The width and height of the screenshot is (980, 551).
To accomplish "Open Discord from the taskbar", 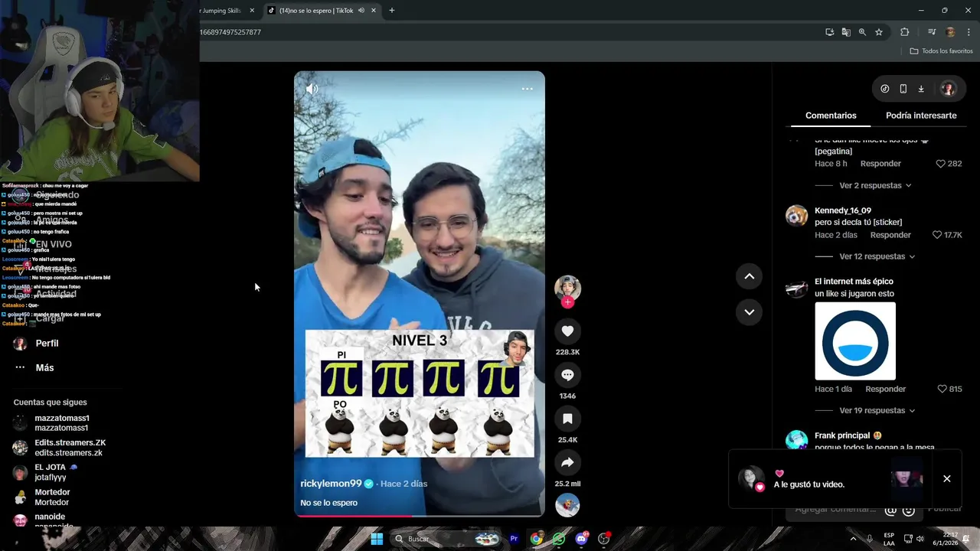I will tap(582, 539).
